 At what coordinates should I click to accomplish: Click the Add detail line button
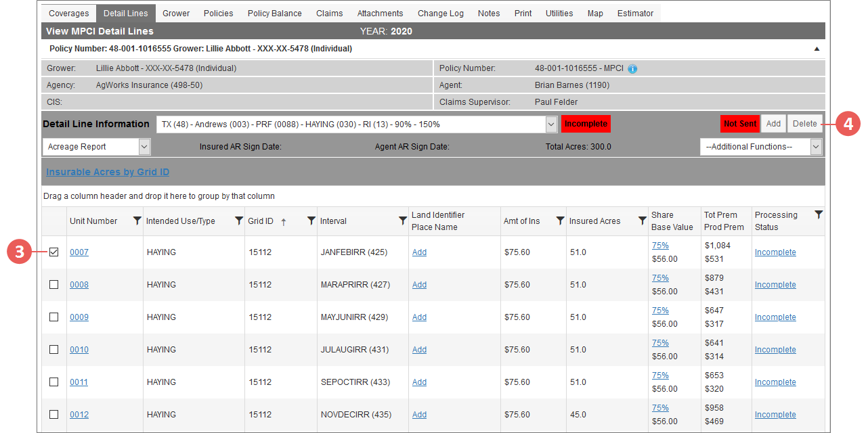point(773,124)
